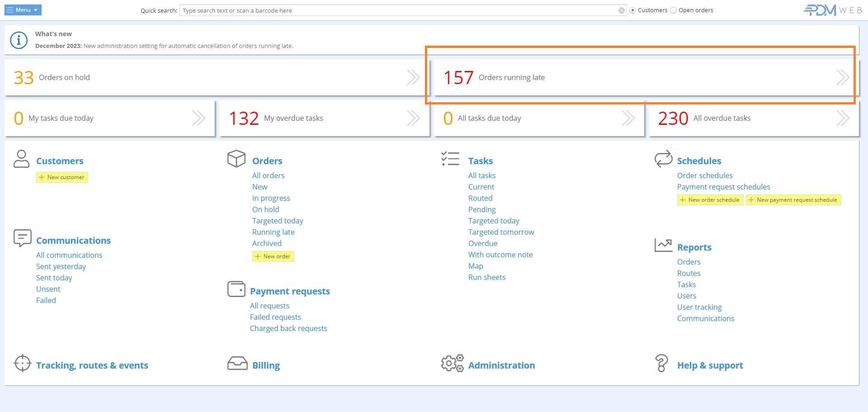
Task: Expand Orders on hold with chevron arrow
Action: coord(413,77)
